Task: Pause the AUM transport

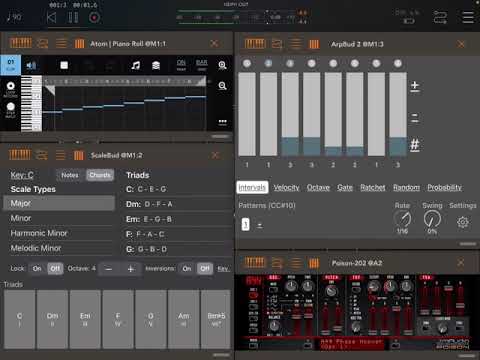Action: (x=73, y=17)
